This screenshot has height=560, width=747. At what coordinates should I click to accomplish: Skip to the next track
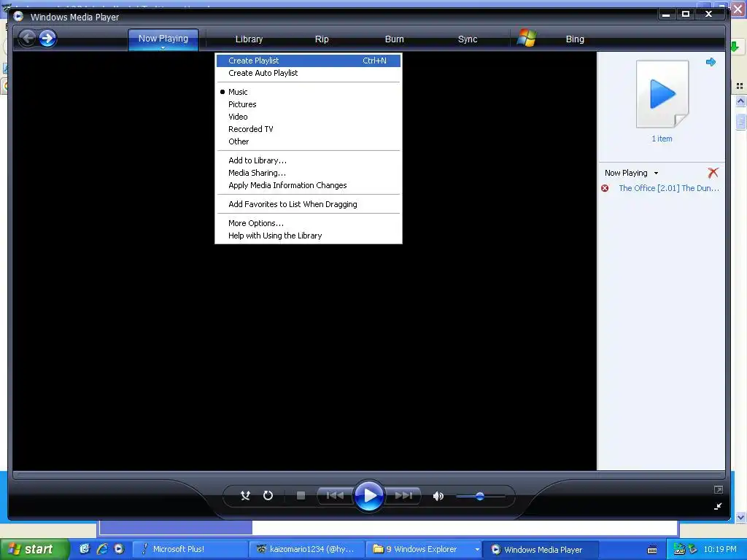[403, 496]
